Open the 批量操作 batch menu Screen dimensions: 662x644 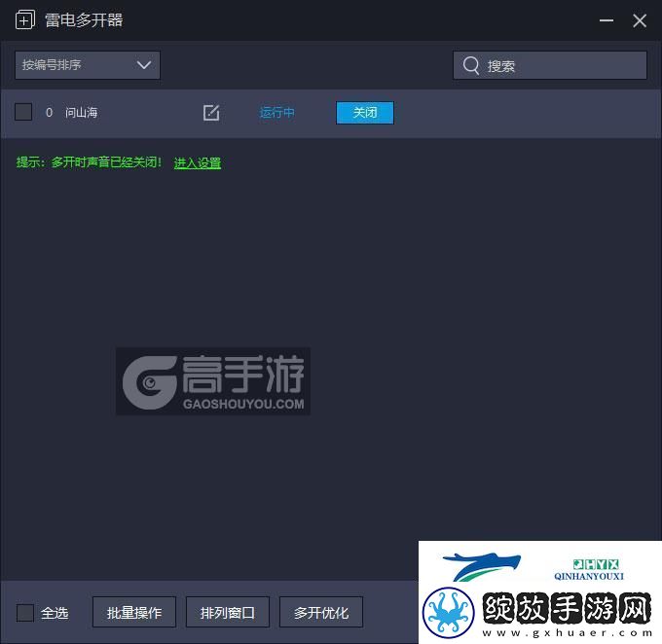pyautogui.click(x=134, y=612)
